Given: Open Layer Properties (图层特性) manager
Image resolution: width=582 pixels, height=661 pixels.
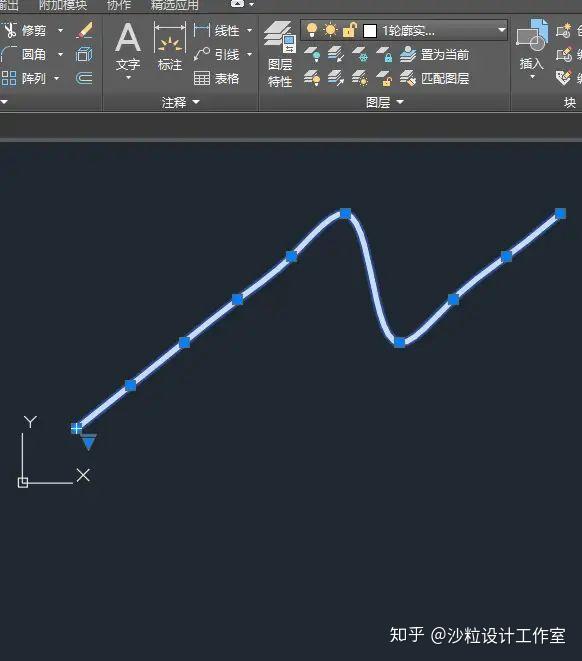Looking at the screenshot, I should (x=280, y=54).
